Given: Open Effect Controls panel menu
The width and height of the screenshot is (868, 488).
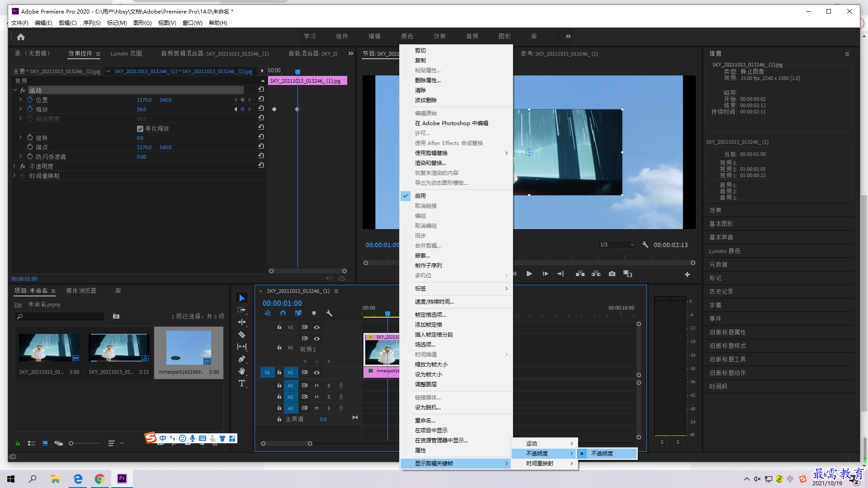Looking at the screenshot, I should tap(98, 54).
